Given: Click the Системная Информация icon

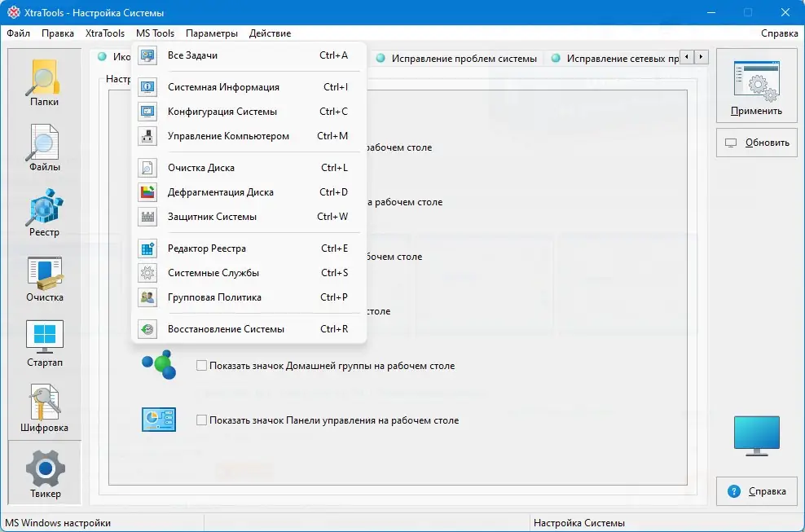Looking at the screenshot, I should 147,87.
